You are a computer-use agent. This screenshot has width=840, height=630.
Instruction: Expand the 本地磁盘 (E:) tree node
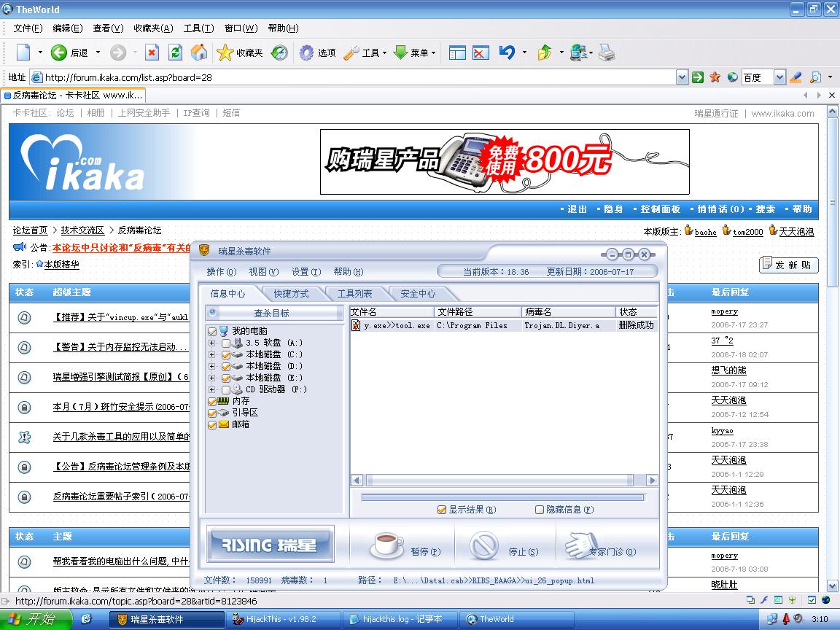(x=211, y=378)
